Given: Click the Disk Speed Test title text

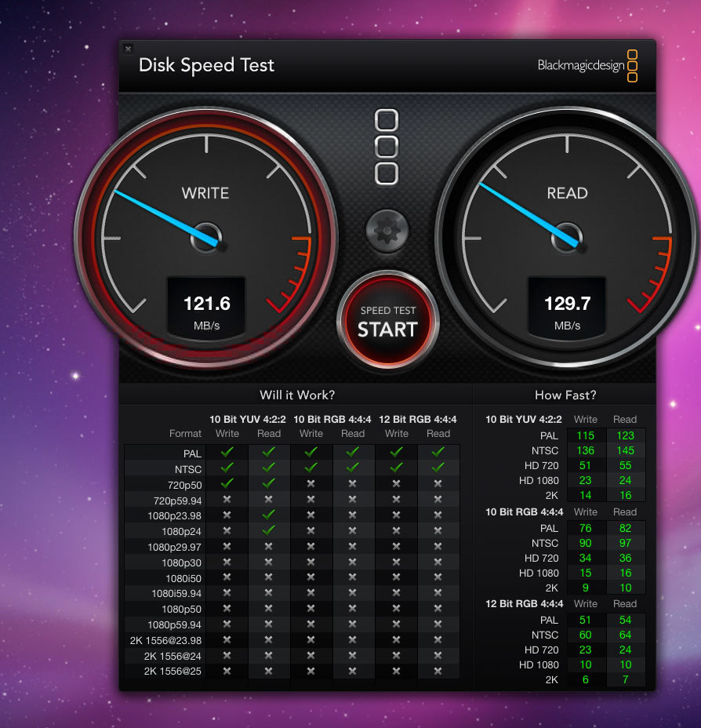Looking at the screenshot, I should point(206,65).
